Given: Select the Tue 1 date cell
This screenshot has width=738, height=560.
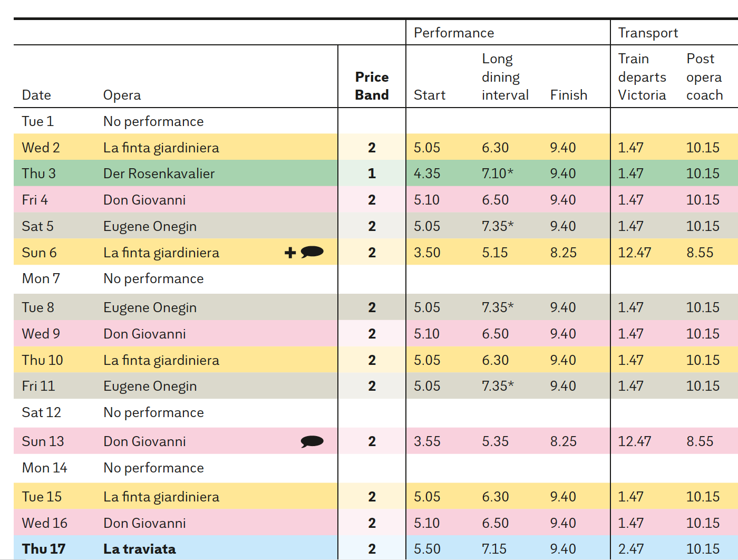Looking at the screenshot, I should [x=37, y=121].
